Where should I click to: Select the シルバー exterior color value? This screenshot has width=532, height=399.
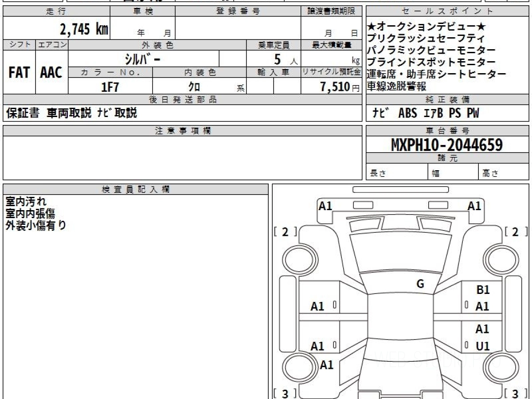144,59
